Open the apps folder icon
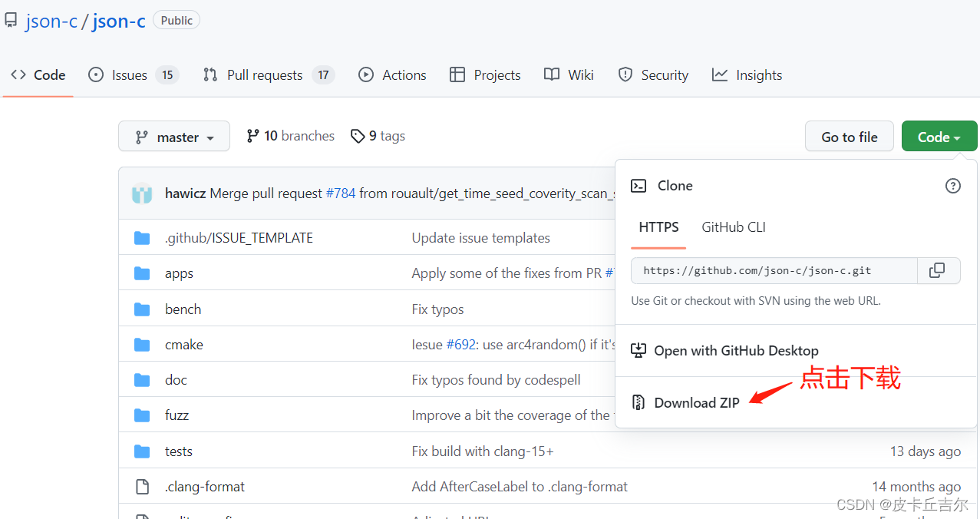The height and width of the screenshot is (519, 980). click(x=142, y=273)
